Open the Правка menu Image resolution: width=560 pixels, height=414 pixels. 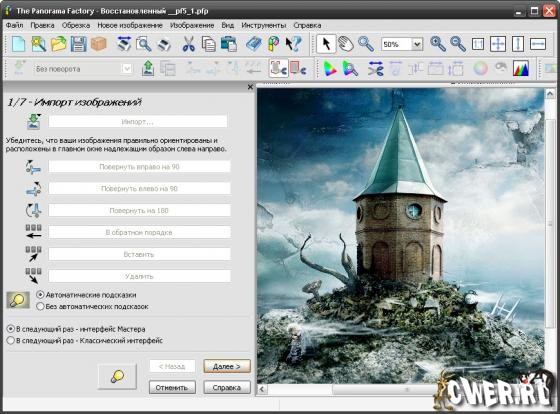click(x=42, y=25)
